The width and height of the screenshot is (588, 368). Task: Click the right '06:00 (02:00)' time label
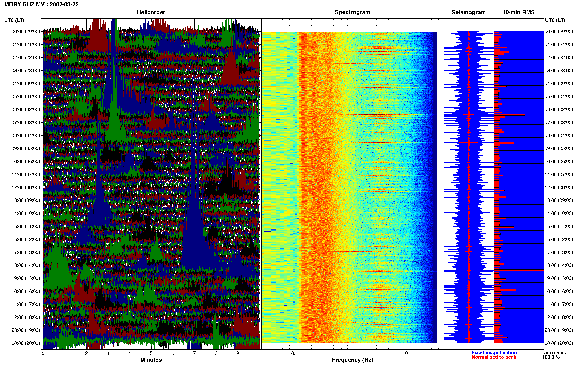point(559,109)
